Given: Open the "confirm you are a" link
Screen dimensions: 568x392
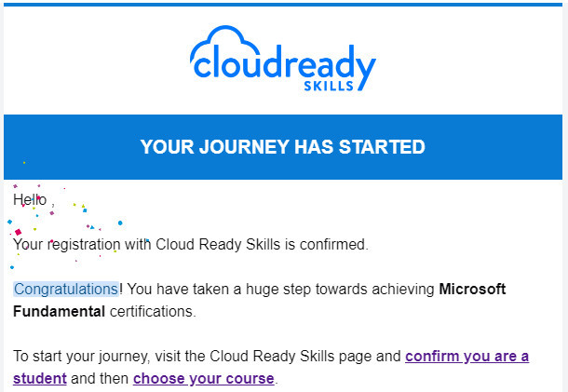Looking at the screenshot, I should 467,356.
